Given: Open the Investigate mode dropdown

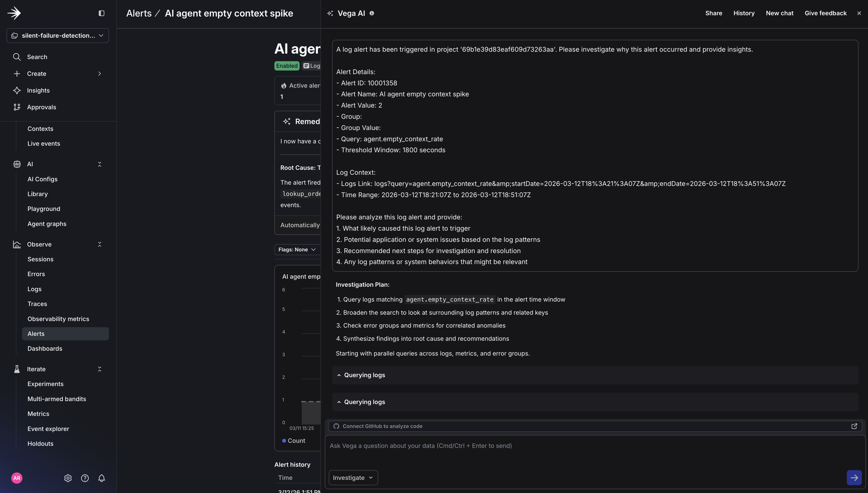Looking at the screenshot, I should coord(353,477).
